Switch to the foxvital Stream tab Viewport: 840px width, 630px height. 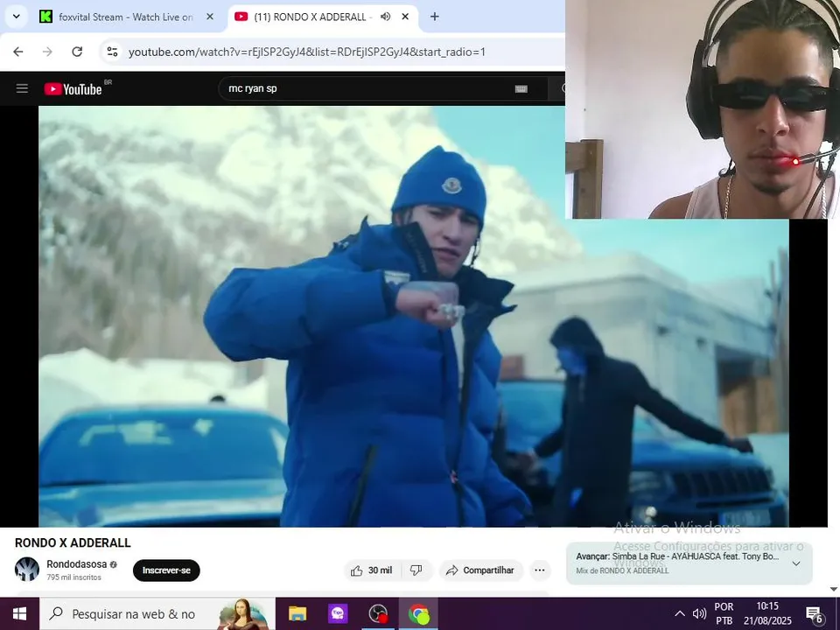point(126,17)
